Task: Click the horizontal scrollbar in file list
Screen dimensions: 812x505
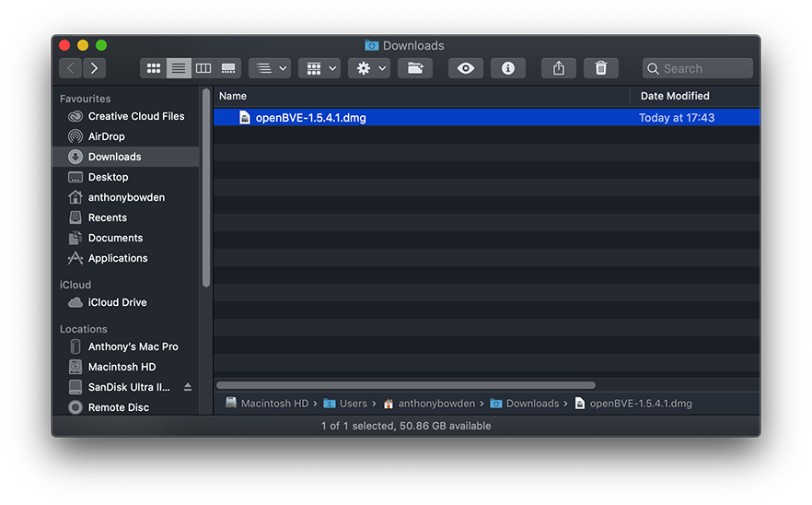Action: tap(406, 385)
